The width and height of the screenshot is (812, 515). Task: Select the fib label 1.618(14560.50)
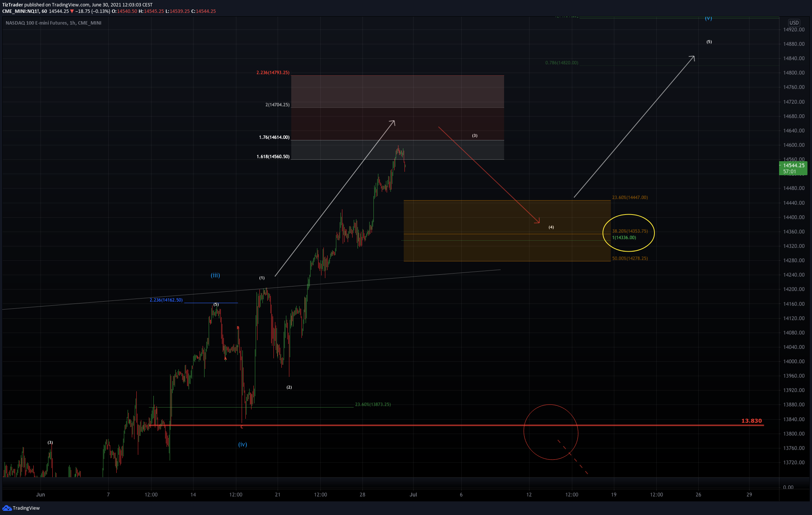coord(273,157)
